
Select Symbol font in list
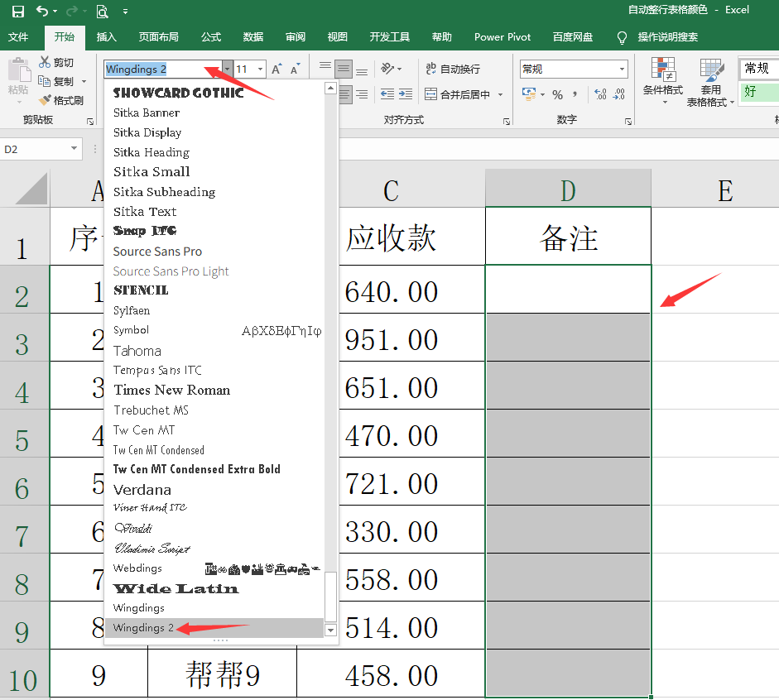214,331
